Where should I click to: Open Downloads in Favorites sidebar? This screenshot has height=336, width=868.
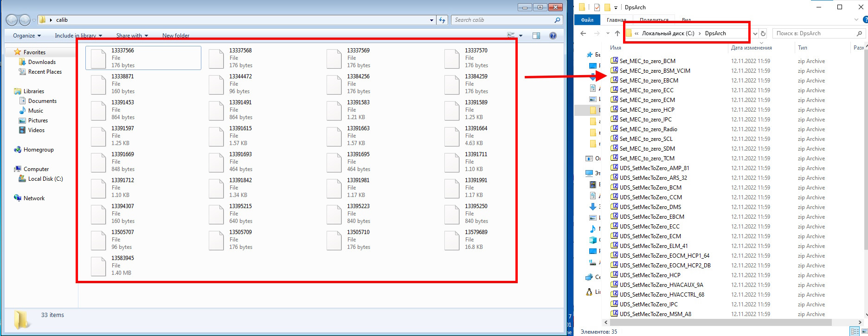(x=42, y=62)
